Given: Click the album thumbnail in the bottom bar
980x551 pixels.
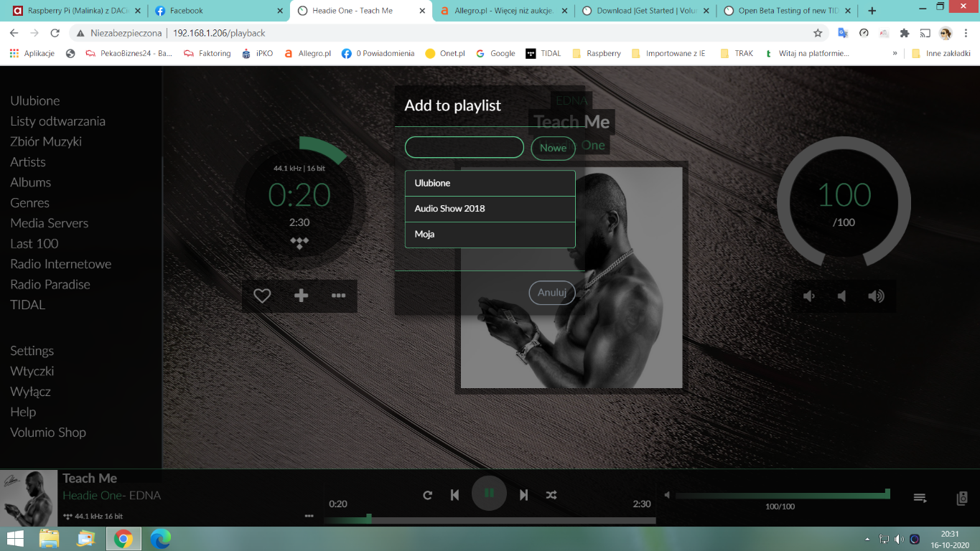Looking at the screenshot, I should pos(29,499).
